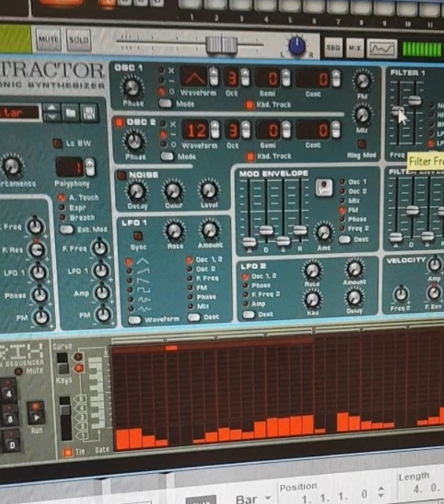
Task: Click the Polyphony stepper
Action: (x=90, y=167)
